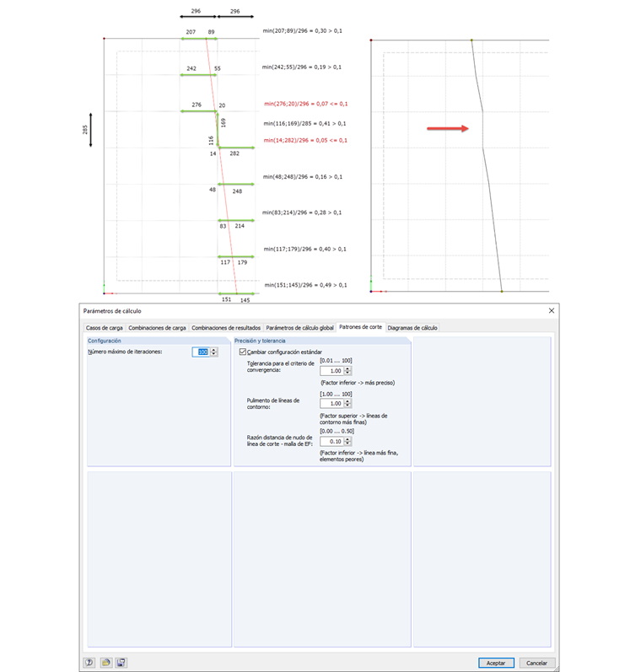Click the 'min(48;248)/296 = 0,16 > 0,1' text
The height and width of the screenshot is (672, 641).
pyautogui.click(x=303, y=176)
